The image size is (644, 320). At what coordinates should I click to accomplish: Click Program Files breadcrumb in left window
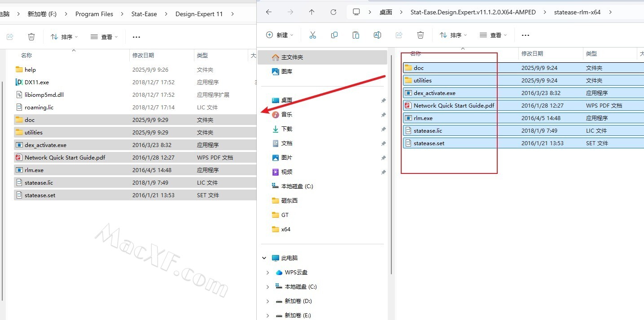point(94,14)
